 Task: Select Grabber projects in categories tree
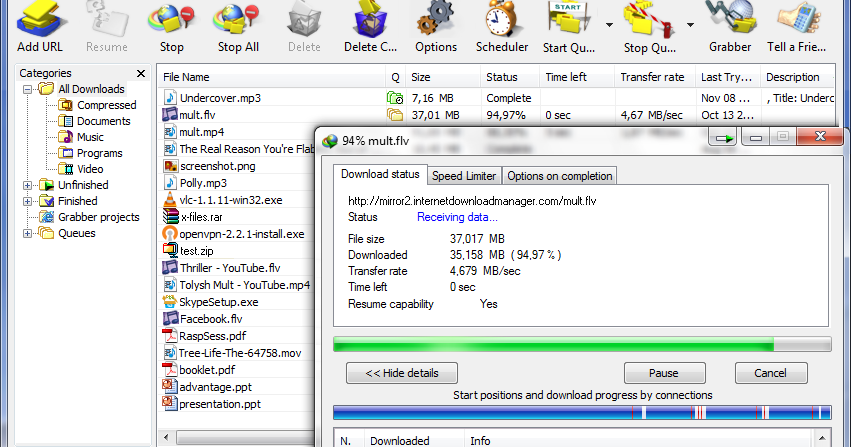pyautogui.click(x=99, y=217)
